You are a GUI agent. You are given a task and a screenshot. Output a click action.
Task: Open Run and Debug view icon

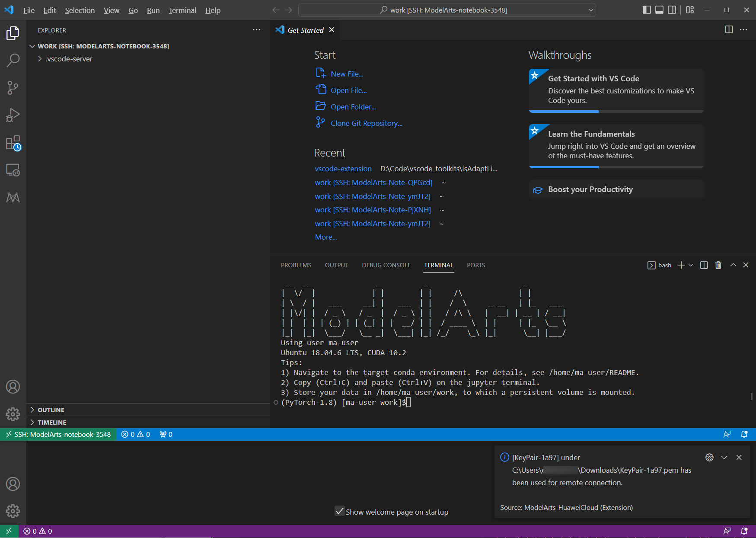[x=13, y=115]
